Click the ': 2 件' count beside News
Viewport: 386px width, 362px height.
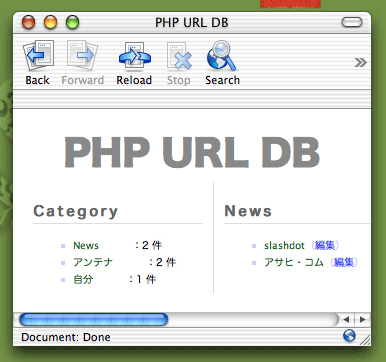pos(148,245)
